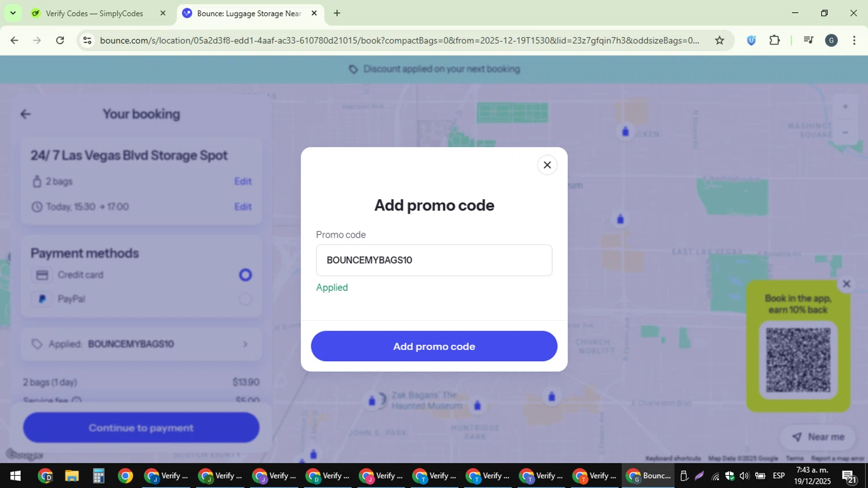Screen dimensions: 868x488
Task: Go forward in browser history
Action: [37, 41]
